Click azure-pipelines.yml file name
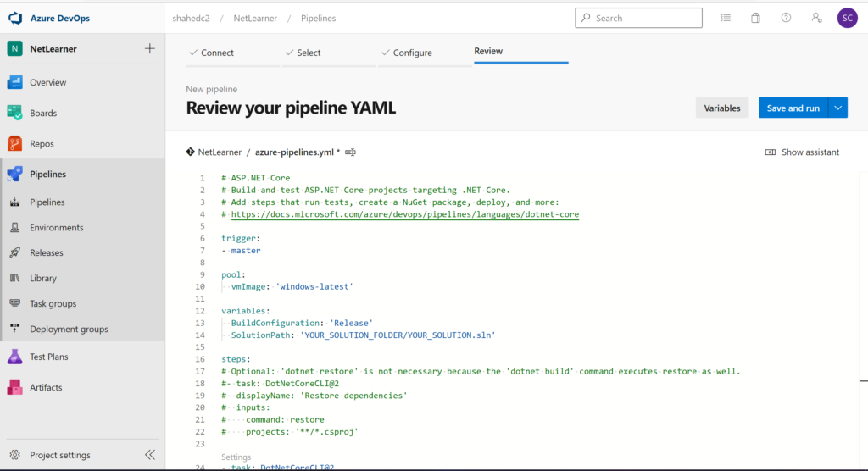This screenshot has height=471, width=868. point(294,152)
